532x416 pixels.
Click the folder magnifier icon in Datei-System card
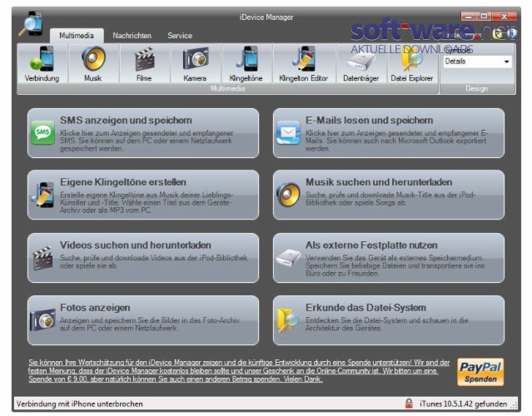pos(288,320)
